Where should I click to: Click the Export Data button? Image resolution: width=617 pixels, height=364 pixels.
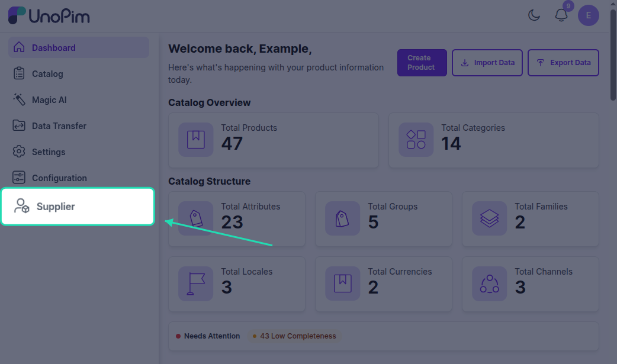[x=563, y=63]
